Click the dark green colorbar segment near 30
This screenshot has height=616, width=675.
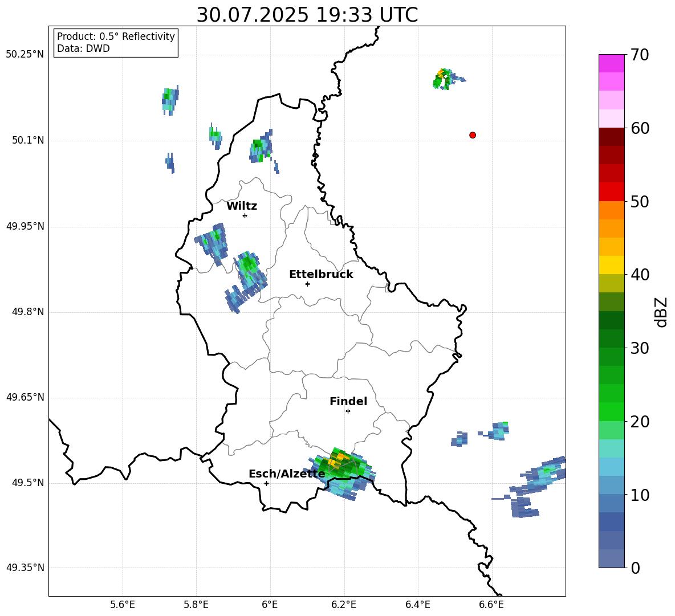click(x=612, y=338)
